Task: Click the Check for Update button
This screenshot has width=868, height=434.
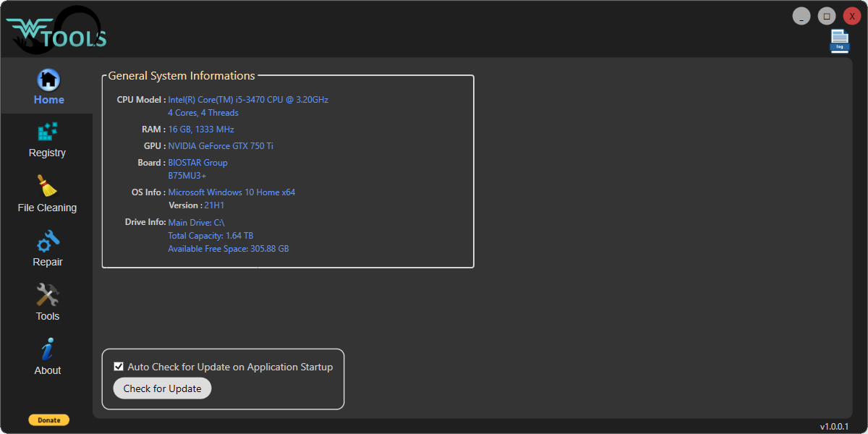Action: pyautogui.click(x=162, y=388)
